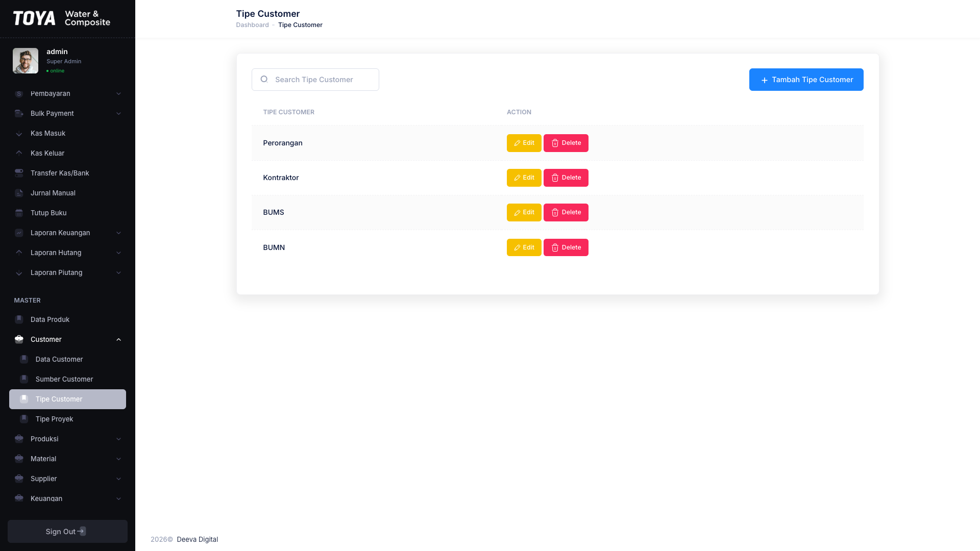Click the Customer briefcase icon
The width and height of the screenshot is (980, 551).
click(x=19, y=339)
